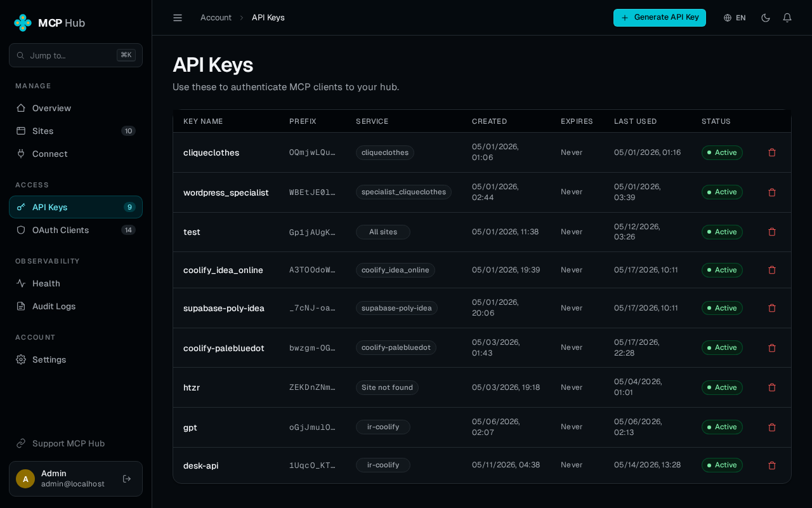The image size is (812, 508).
Task: Select the key name desk-api
Action: click(201, 465)
